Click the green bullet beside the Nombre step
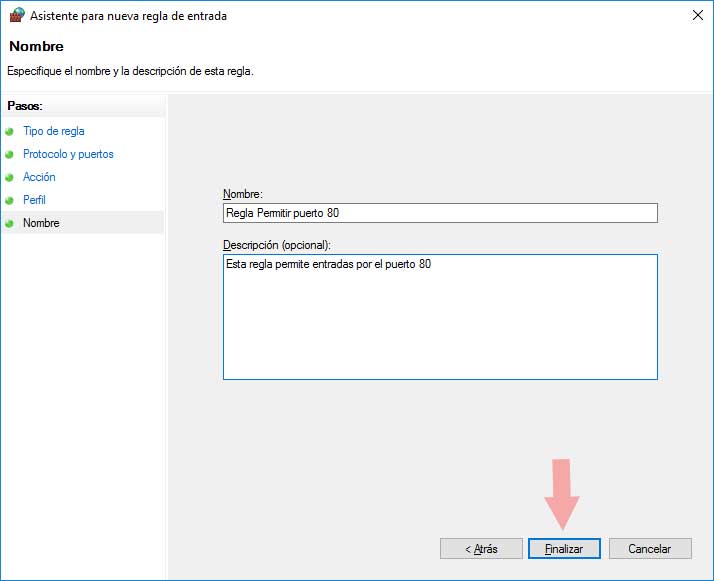Screen dimensions: 714x581 10,223
